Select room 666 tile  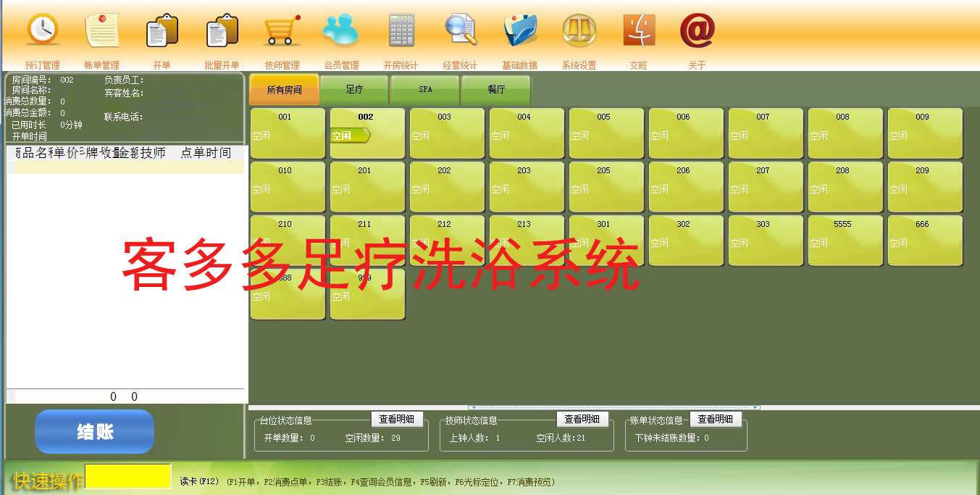(x=925, y=241)
